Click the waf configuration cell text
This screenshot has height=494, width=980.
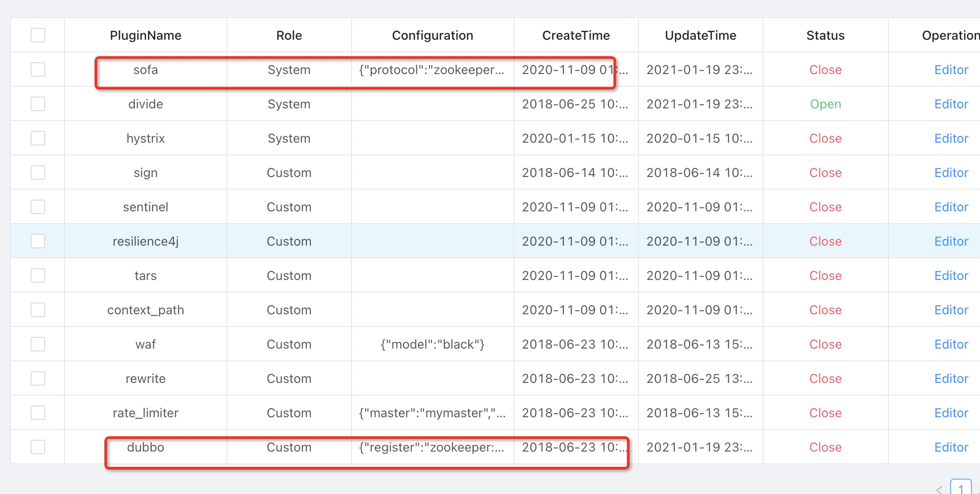pos(432,344)
